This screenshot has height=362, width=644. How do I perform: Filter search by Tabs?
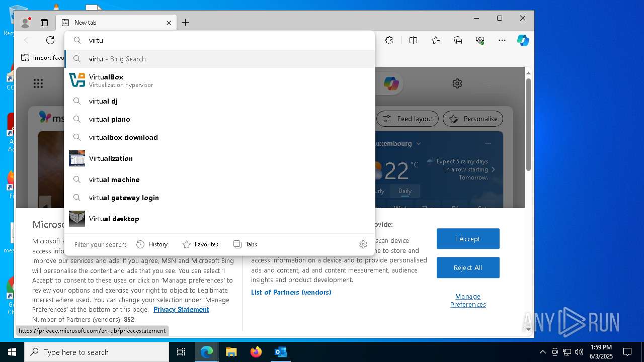pyautogui.click(x=245, y=244)
